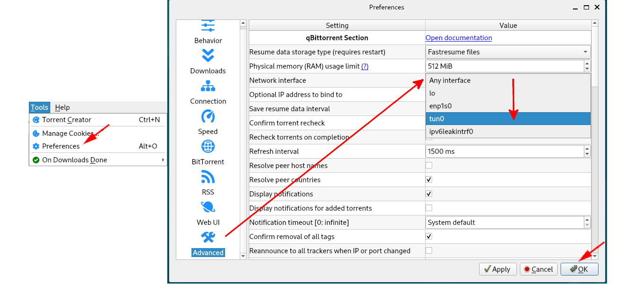
Task: Choose Manage Cookies in the Tools menu
Action: coord(98,133)
